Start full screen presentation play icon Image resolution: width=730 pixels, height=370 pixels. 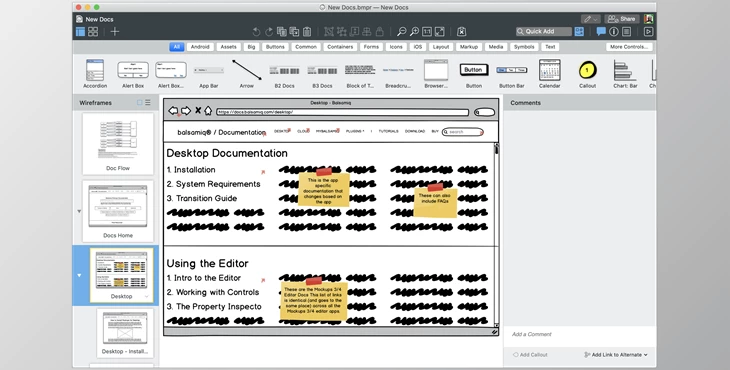[648, 32]
